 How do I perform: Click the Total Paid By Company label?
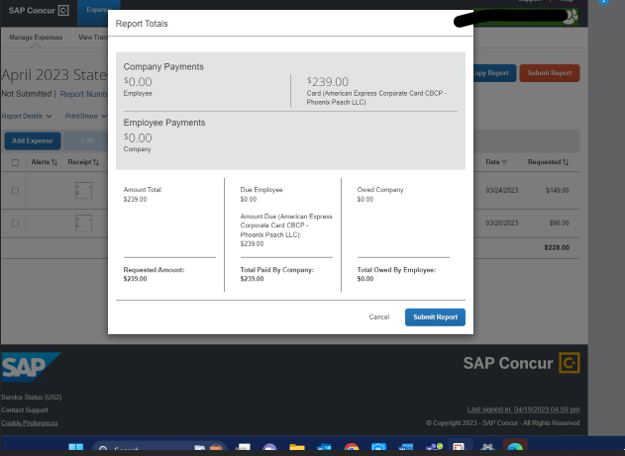pos(277,270)
